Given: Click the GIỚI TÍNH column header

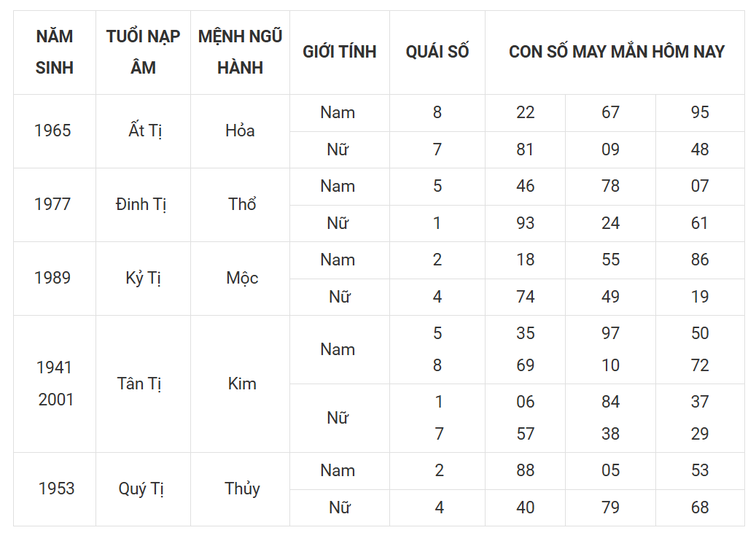Looking at the screenshot, I should tap(340, 52).
